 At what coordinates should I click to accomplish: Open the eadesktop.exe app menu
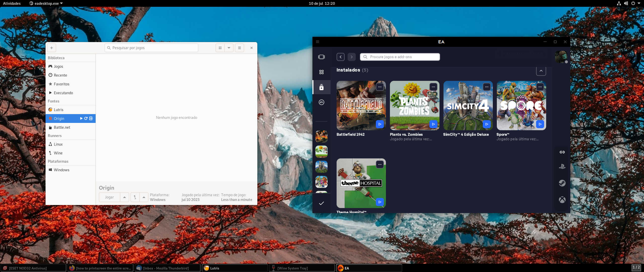click(46, 3)
